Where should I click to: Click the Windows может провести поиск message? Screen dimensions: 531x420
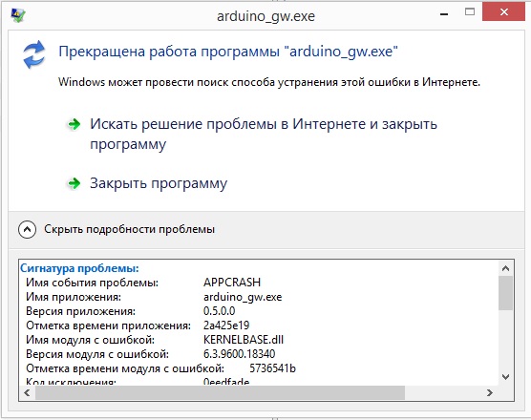pyautogui.click(x=269, y=82)
